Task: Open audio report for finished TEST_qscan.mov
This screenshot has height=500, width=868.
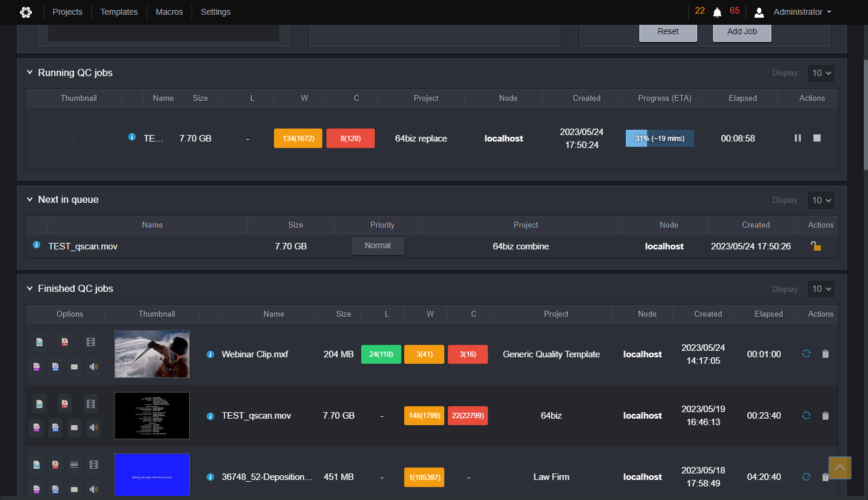Action: (94, 427)
